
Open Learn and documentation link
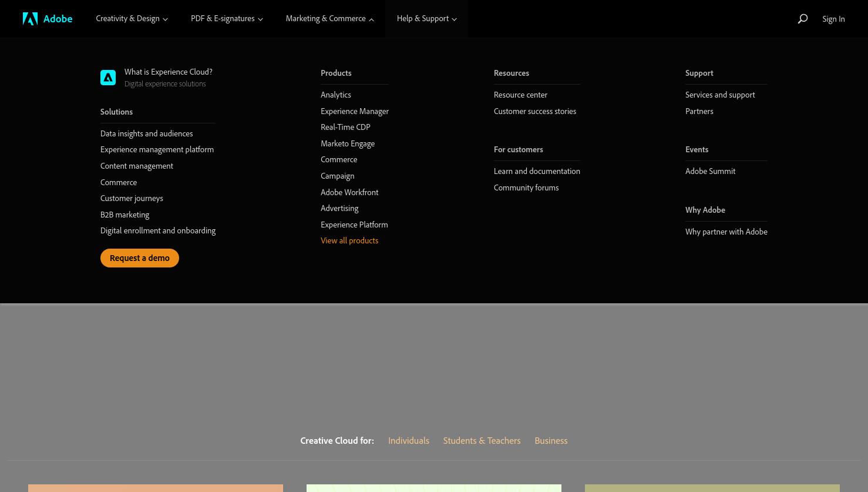tap(537, 171)
